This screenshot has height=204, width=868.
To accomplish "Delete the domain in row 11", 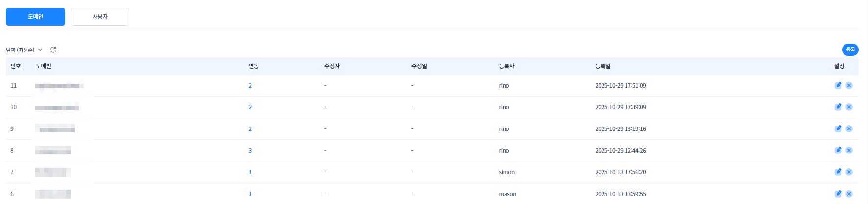I will click(x=849, y=85).
